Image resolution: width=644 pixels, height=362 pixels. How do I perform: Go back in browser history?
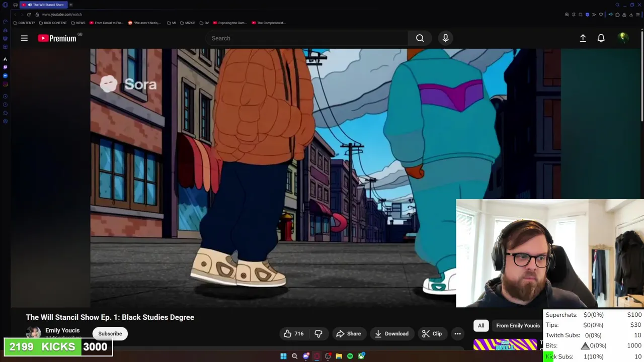[x=15, y=15]
